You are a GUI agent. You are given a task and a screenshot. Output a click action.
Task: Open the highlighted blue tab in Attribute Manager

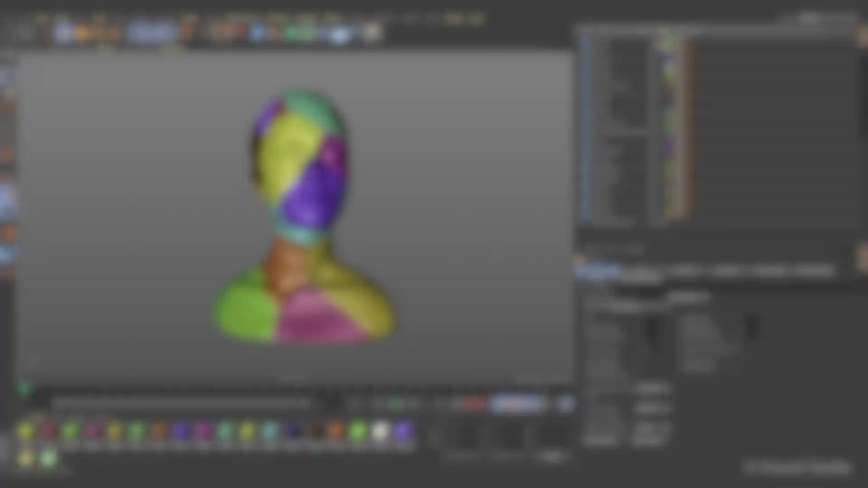coord(597,271)
